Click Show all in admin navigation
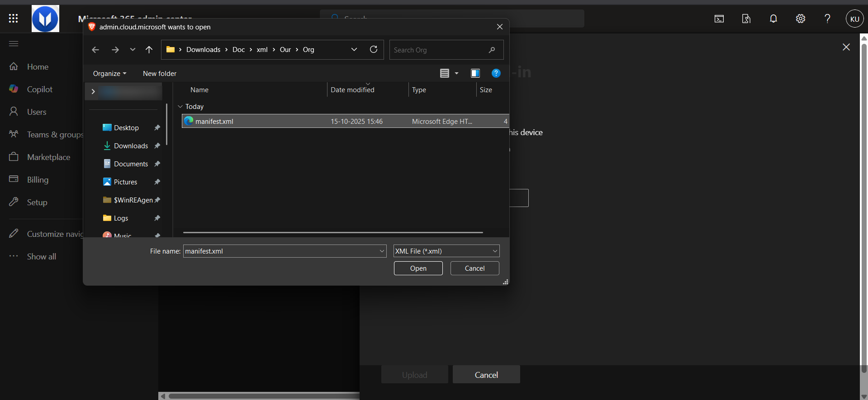Image resolution: width=868 pixels, height=400 pixels. click(41, 257)
